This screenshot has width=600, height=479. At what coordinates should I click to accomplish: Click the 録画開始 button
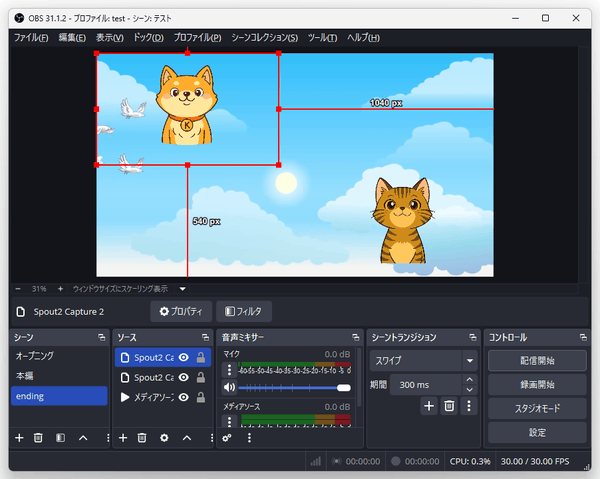[x=537, y=384]
